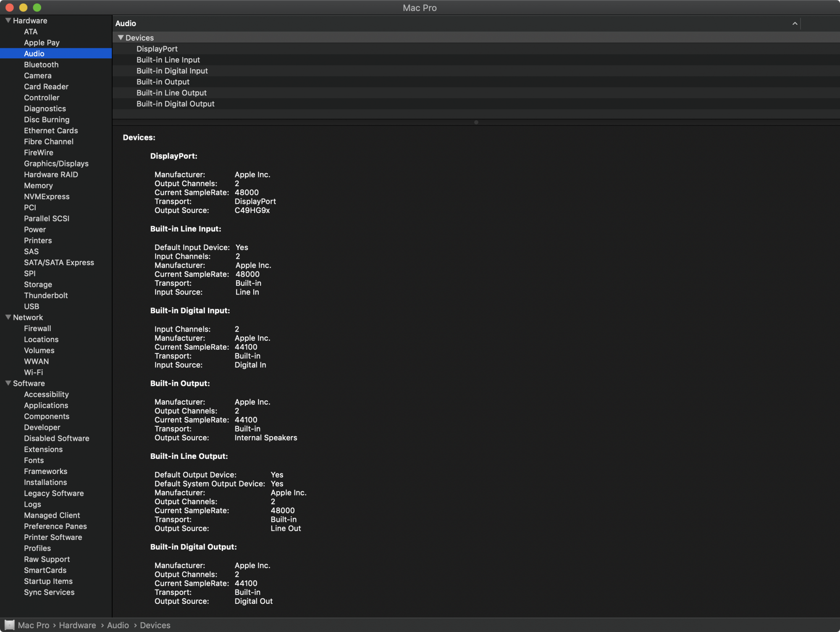Screen dimensions: 840x632
Task: Collapse the Network section triangle
Action: [8, 317]
